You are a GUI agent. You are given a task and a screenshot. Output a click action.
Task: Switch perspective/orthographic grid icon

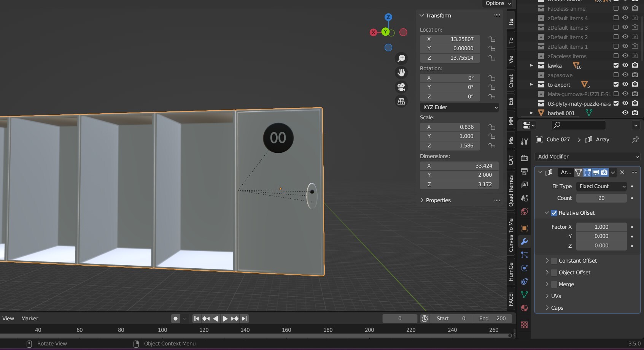(x=401, y=101)
